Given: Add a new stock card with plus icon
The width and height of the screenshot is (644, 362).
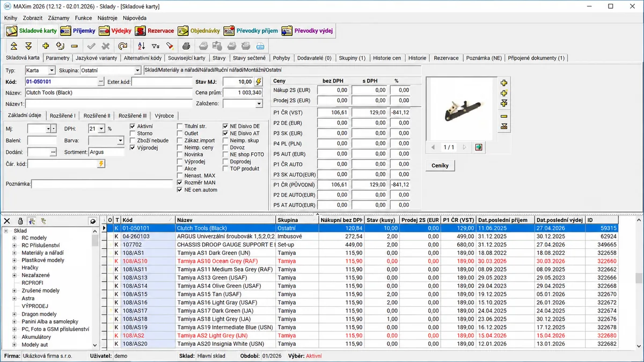Looking at the screenshot, I should (x=46, y=46).
